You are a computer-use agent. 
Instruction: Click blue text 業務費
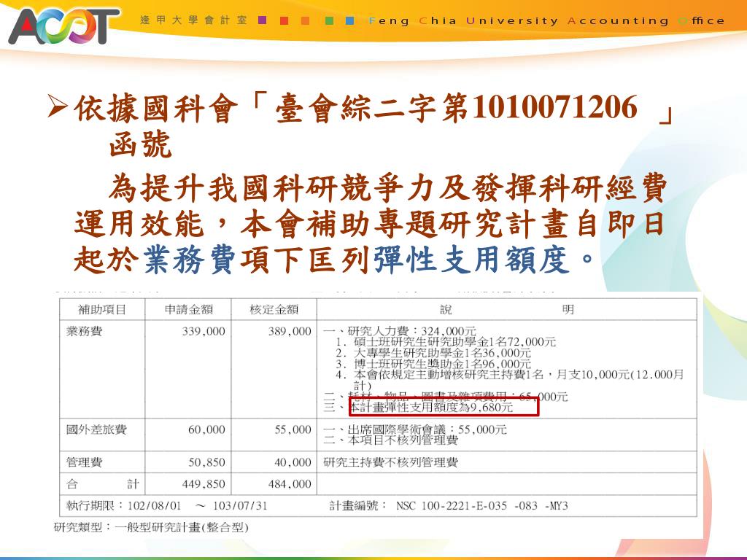click(189, 260)
